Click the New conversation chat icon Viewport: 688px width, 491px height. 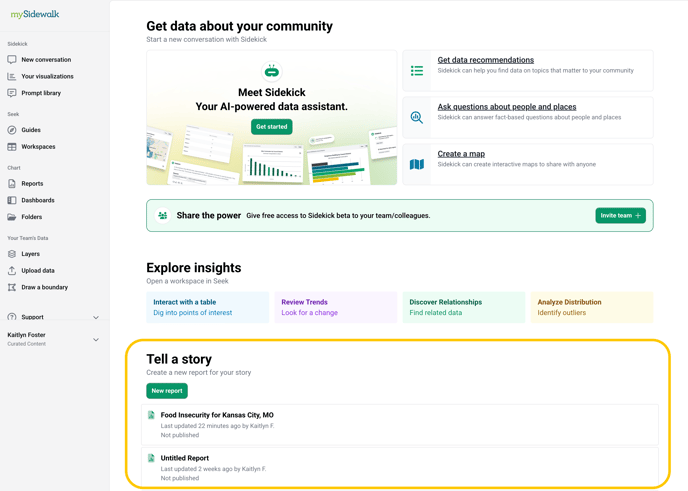(12, 60)
